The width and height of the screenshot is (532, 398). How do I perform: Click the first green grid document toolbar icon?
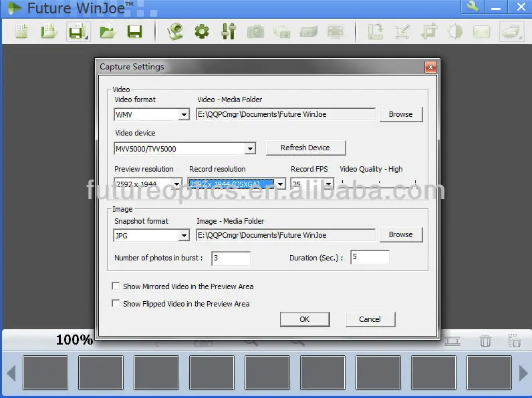(21, 31)
